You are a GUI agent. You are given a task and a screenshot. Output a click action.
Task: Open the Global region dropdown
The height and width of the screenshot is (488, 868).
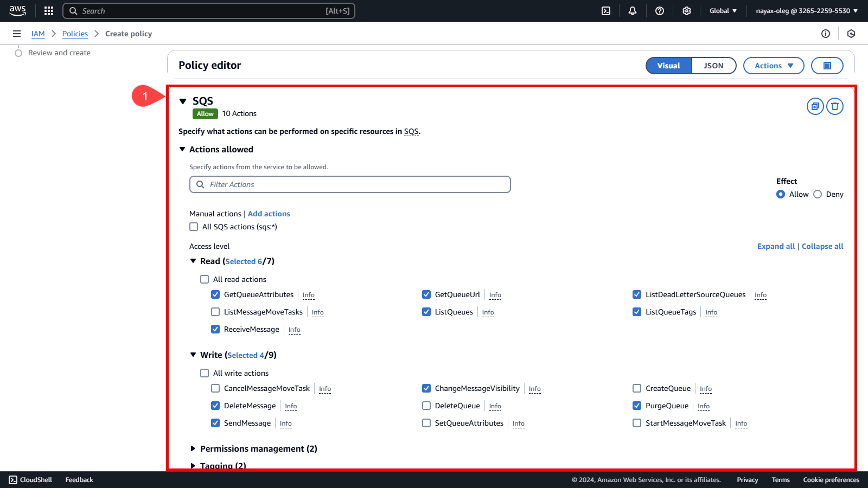pos(723,11)
